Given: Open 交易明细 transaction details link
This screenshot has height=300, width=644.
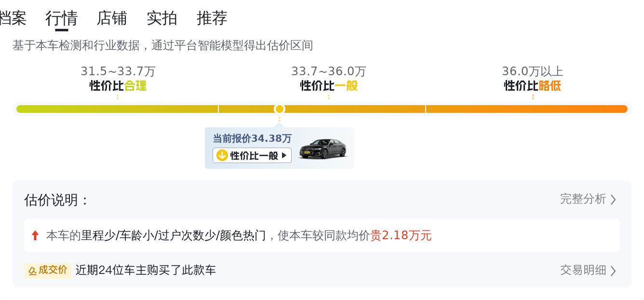Looking at the screenshot, I should [x=583, y=270].
